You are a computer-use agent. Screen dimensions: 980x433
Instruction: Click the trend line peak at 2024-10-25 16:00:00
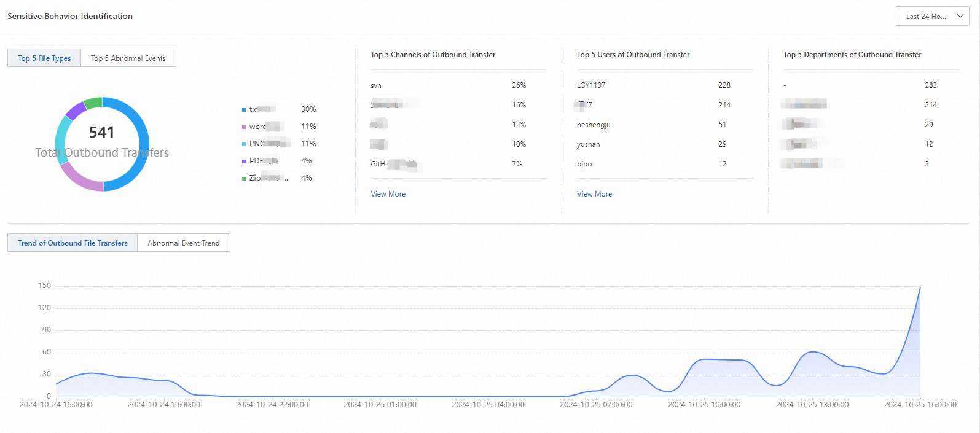pos(920,287)
